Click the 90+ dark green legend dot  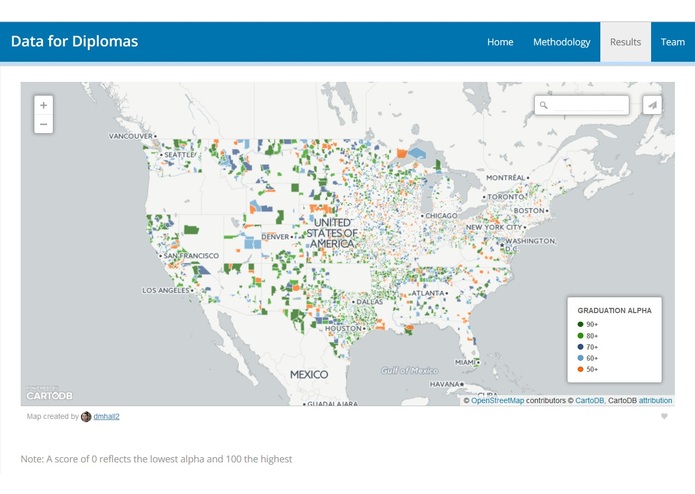580,324
